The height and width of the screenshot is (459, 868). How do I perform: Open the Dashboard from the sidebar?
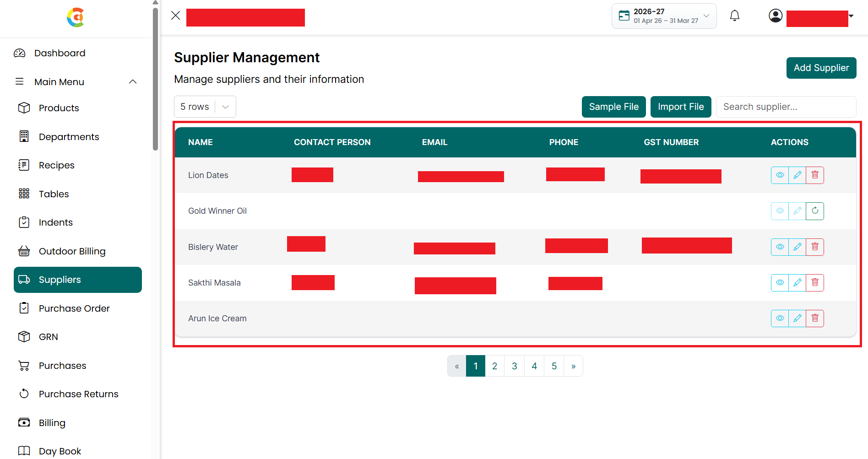click(x=77, y=53)
